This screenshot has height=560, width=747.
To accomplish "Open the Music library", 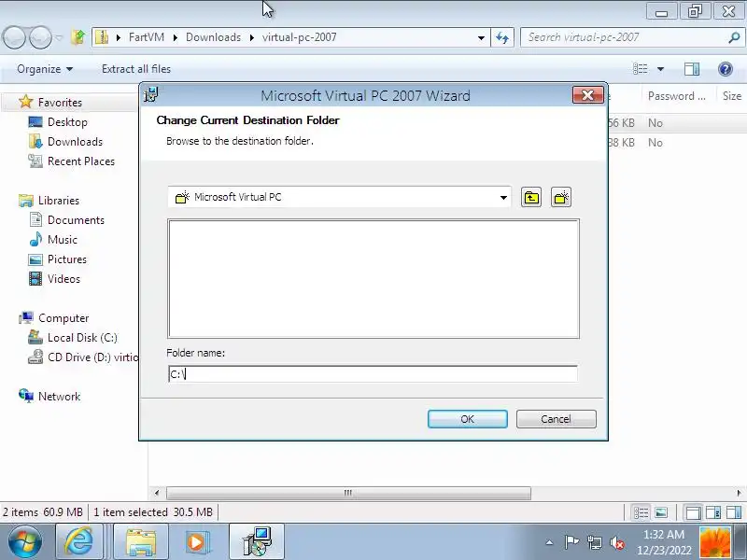I will pyautogui.click(x=62, y=240).
